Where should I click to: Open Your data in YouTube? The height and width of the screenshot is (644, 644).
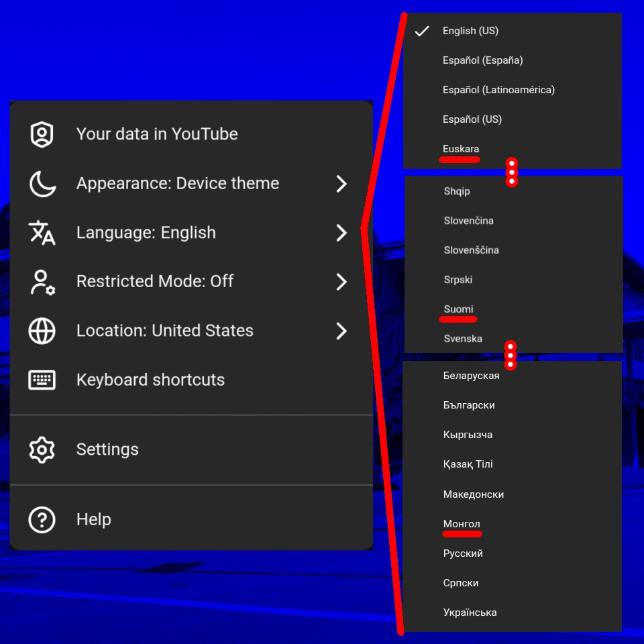click(191, 134)
